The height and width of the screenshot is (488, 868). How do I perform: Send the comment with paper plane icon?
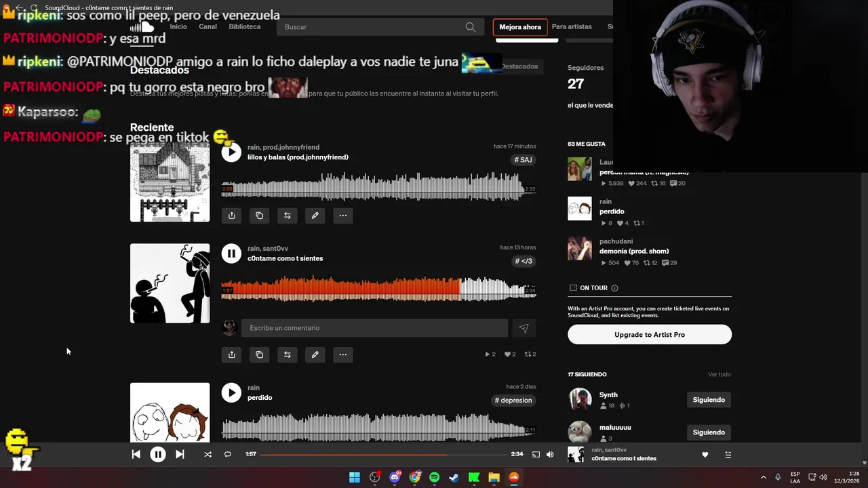pos(524,328)
